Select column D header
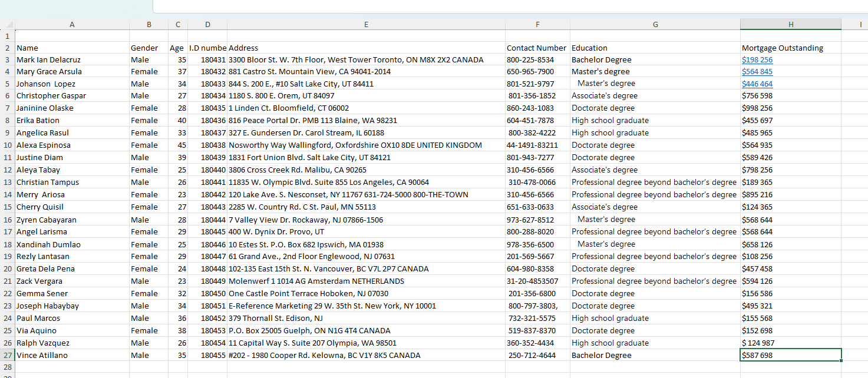 pyautogui.click(x=207, y=24)
